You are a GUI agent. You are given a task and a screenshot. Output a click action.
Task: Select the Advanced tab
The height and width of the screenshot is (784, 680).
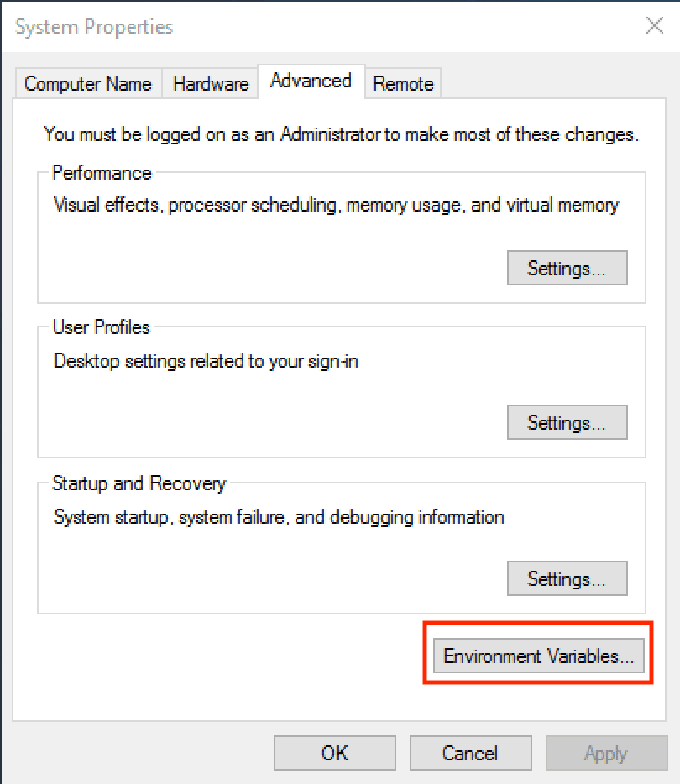311,81
